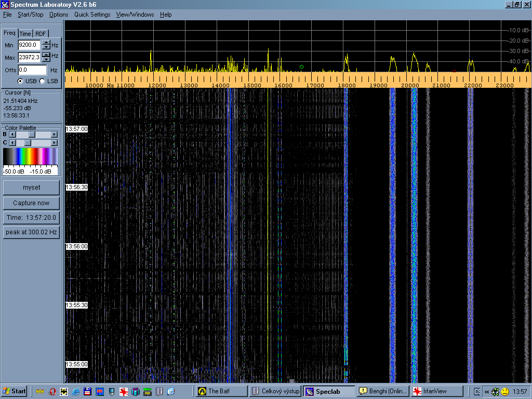This screenshot has width=532, height=399.
Task: Click the green circle marker on spectrum
Action: coord(302,67)
